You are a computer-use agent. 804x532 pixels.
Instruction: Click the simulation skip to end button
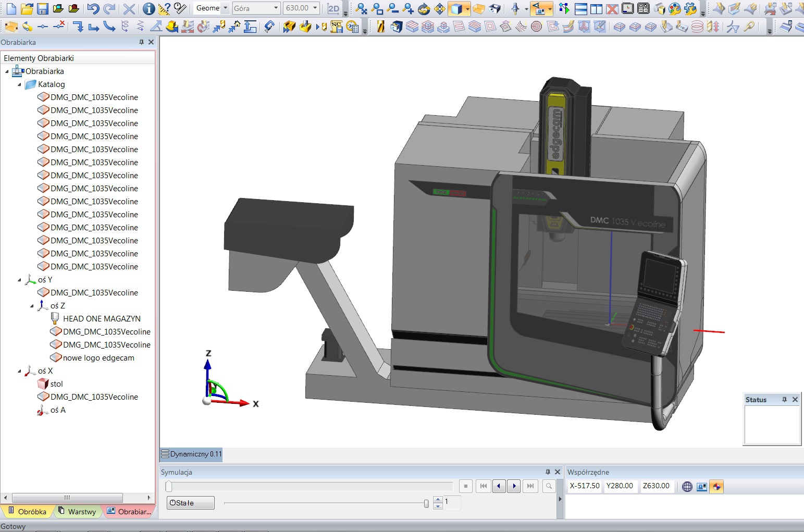click(x=530, y=486)
